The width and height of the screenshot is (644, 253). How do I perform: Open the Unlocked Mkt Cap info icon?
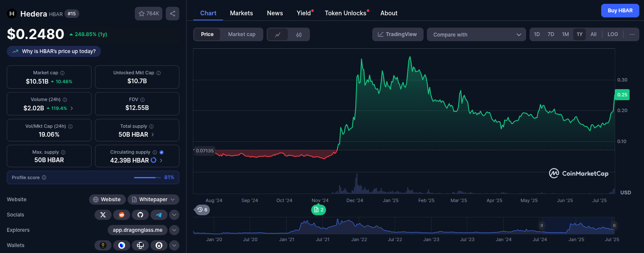(x=159, y=73)
